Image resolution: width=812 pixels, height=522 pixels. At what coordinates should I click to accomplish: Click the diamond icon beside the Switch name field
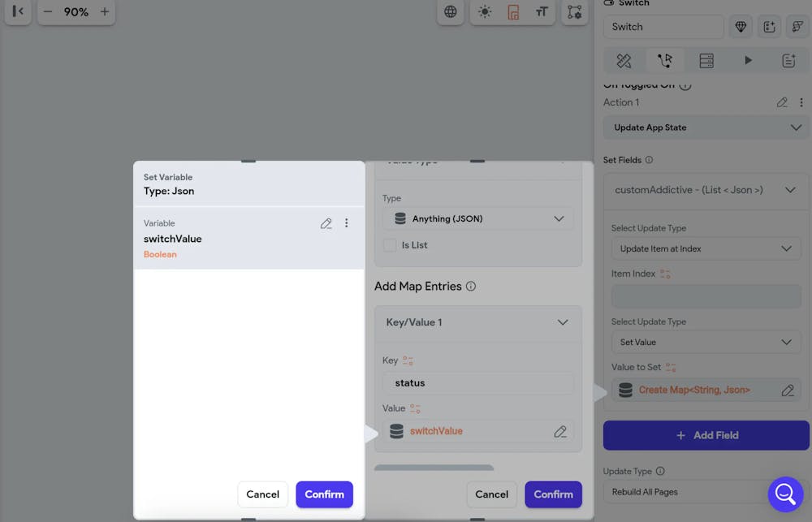coord(741,27)
